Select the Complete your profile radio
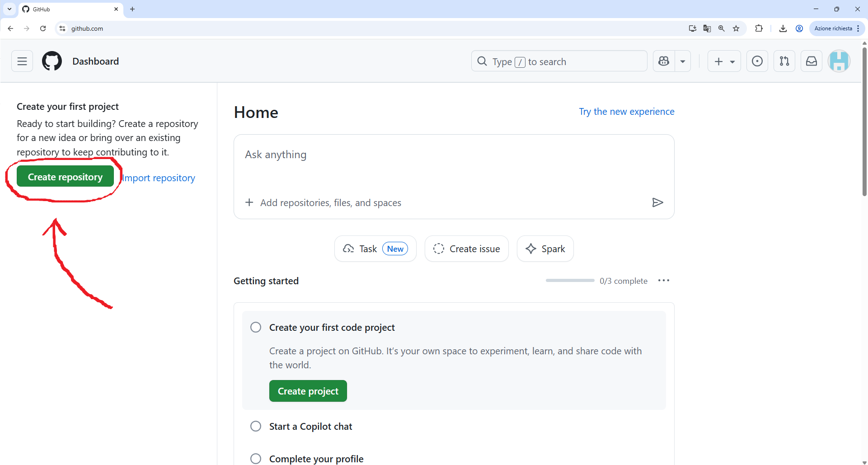Image resolution: width=868 pixels, height=465 pixels. pyautogui.click(x=255, y=458)
